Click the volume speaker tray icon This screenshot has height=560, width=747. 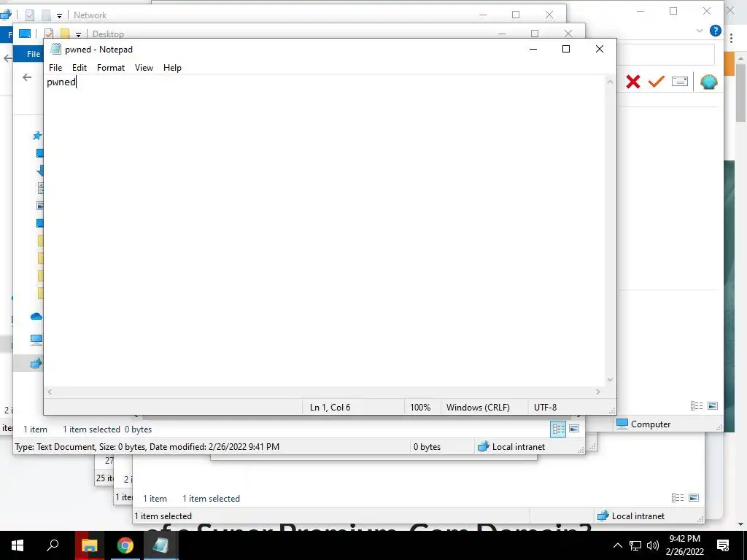coord(653,545)
